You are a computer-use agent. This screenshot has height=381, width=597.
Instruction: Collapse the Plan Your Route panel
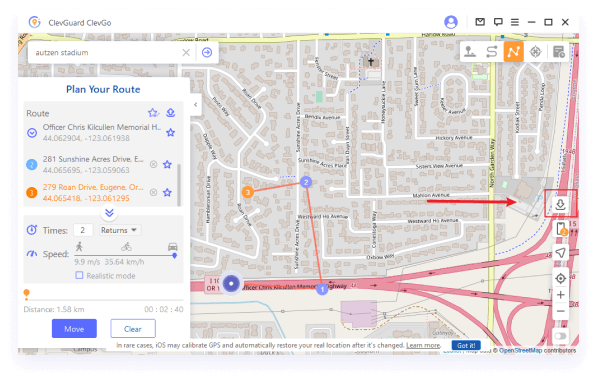(196, 104)
